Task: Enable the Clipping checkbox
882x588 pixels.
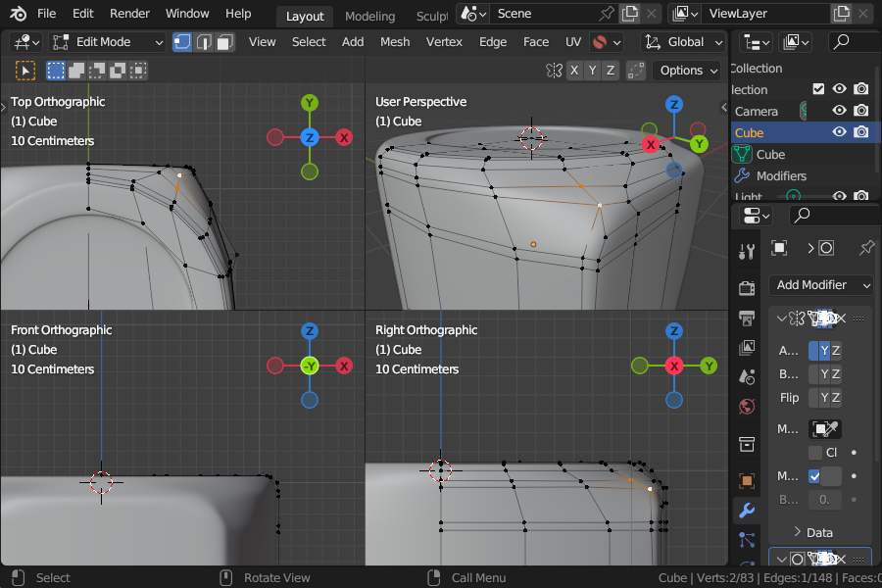Action: [815, 453]
